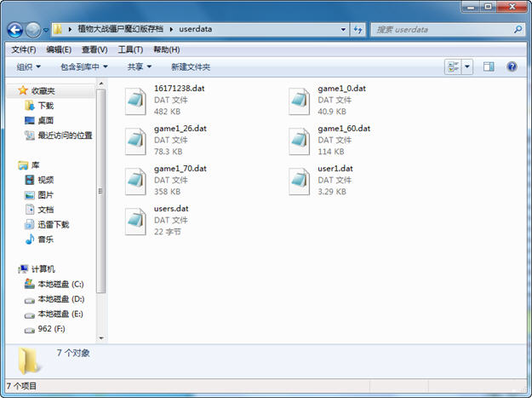Open the 文件(F) menu

[x=24, y=49]
